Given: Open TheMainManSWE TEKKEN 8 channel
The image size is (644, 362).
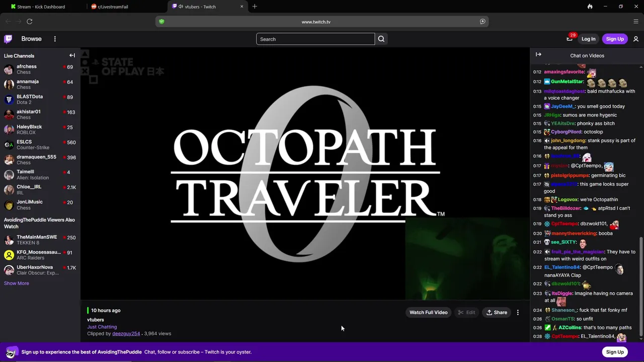Looking at the screenshot, I should [40, 240].
